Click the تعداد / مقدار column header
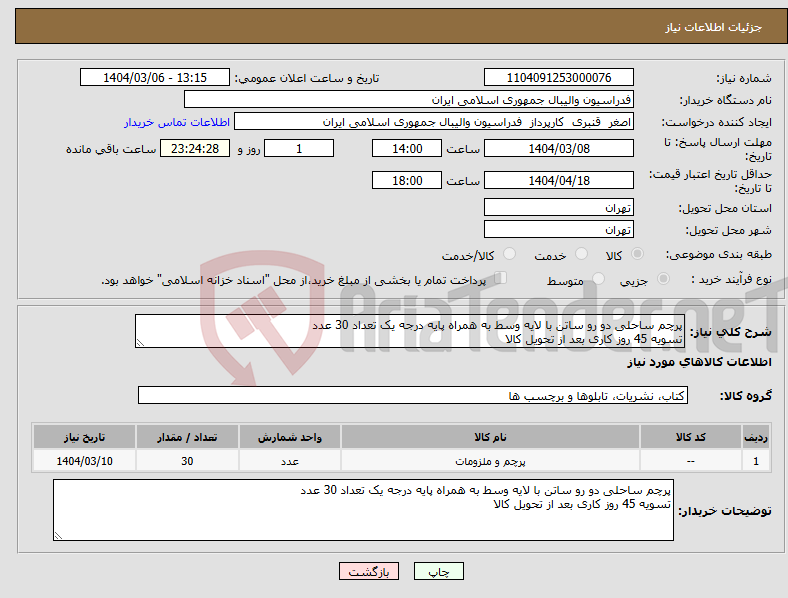788x598 pixels. [187, 437]
